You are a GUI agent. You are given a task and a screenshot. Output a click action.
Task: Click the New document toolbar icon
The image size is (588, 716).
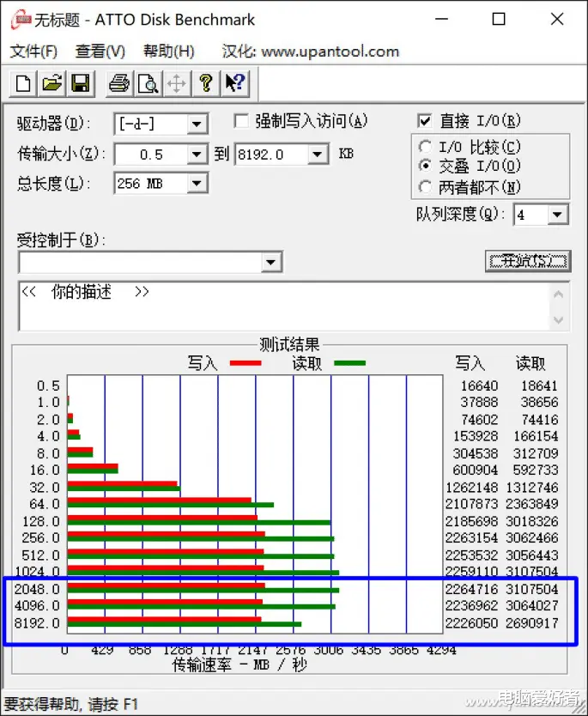pos(23,83)
